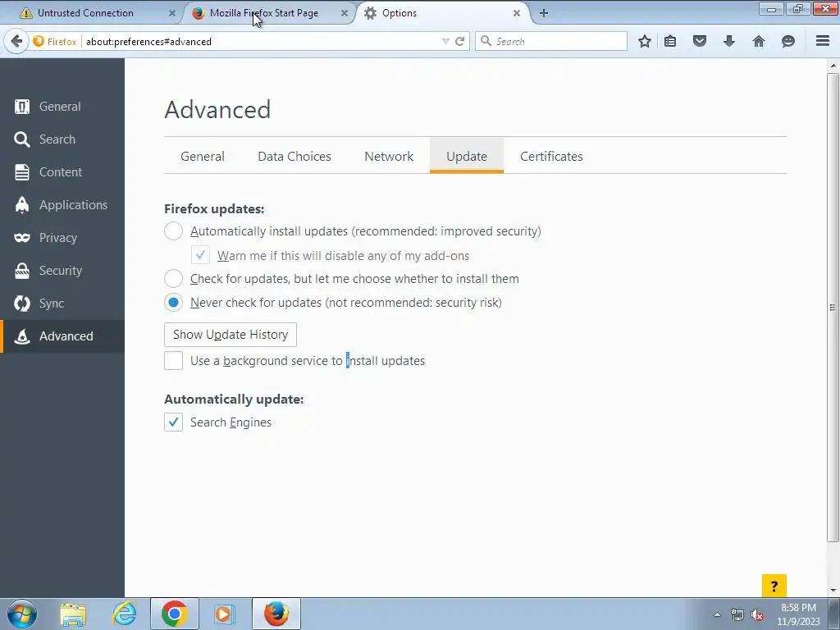Click the network status tray icon
This screenshot has height=630, width=840.
coord(737,615)
